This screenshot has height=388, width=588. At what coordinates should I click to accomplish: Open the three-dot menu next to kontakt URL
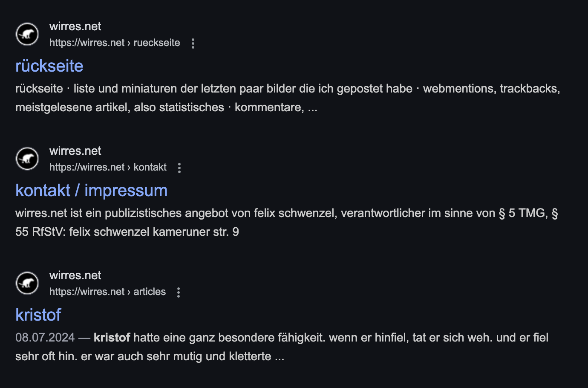(x=179, y=168)
